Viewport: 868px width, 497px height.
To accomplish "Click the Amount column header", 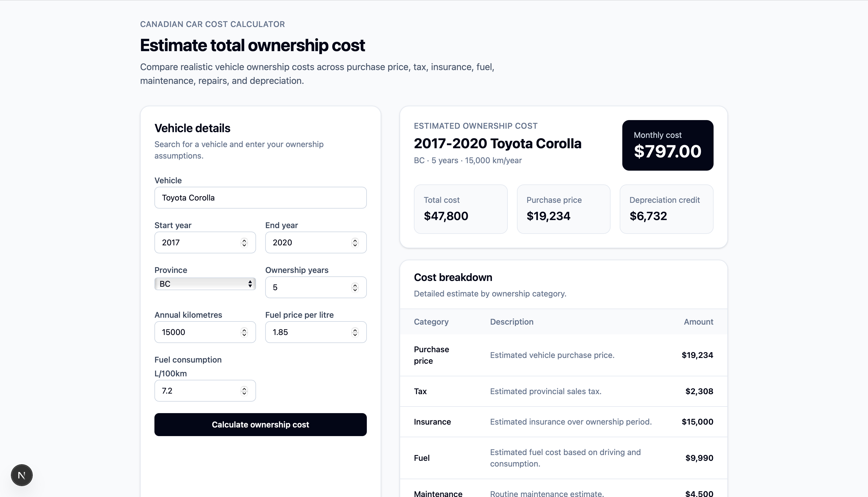I will (698, 321).
